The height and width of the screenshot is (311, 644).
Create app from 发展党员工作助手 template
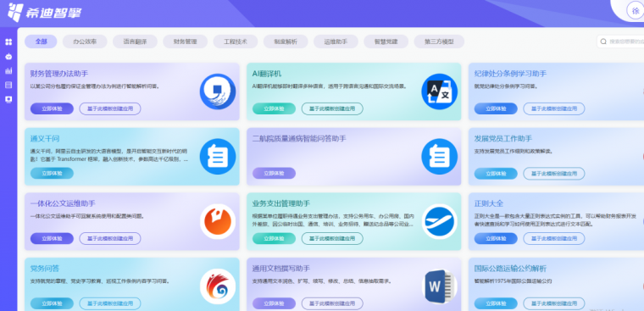pos(554,174)
